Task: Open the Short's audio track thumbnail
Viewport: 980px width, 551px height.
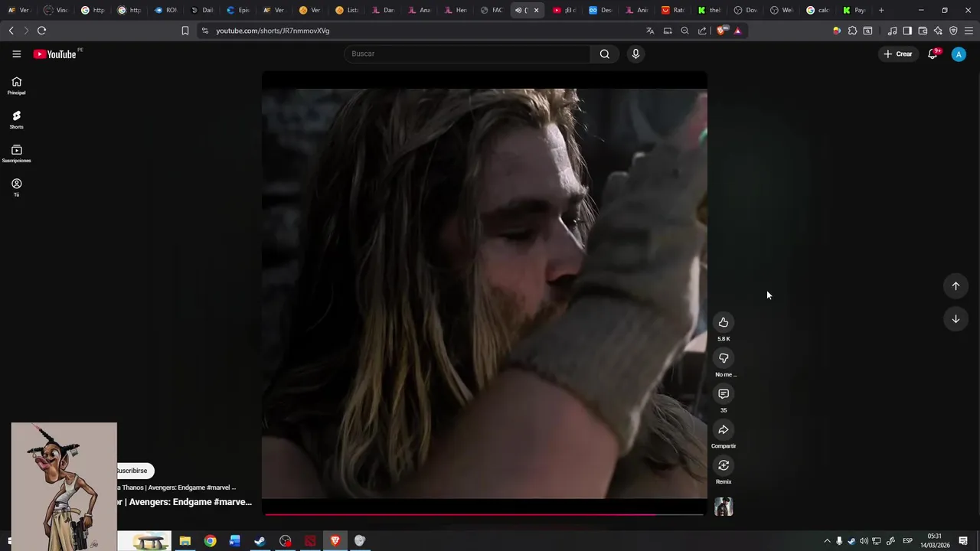Action: click(x=724, y=507)
